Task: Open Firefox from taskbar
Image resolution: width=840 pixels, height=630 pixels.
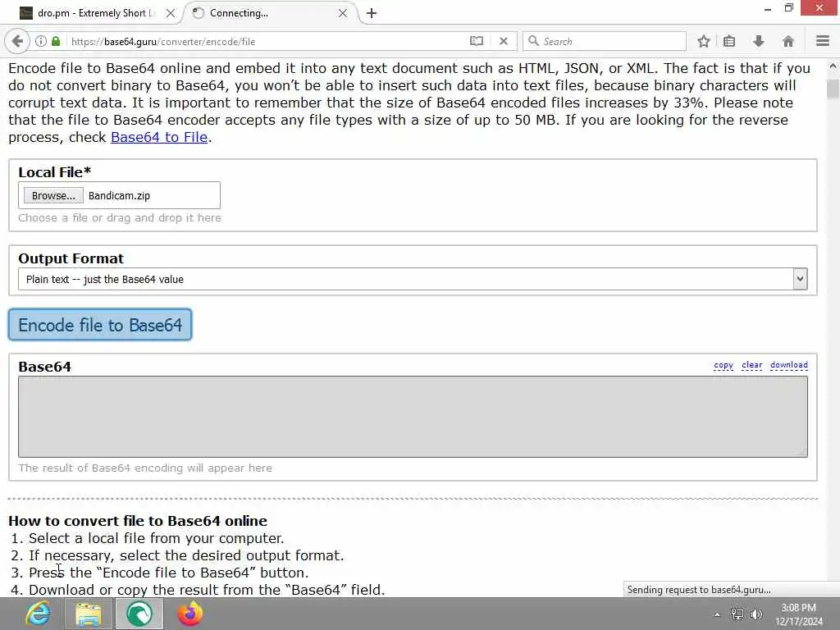Action: tap(190, 614)
